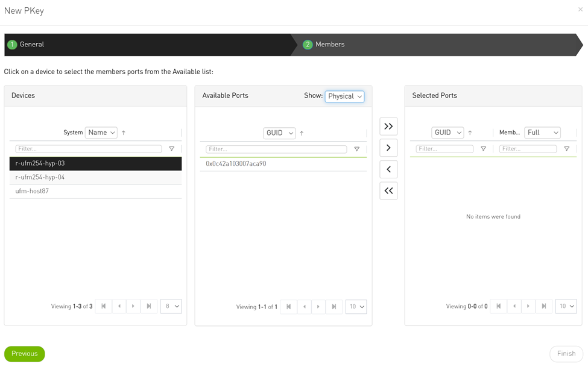This screenshot has height=373, width=588.
Task: Click the Previous button
Action: pyautogui.click(x=25, y=354)
